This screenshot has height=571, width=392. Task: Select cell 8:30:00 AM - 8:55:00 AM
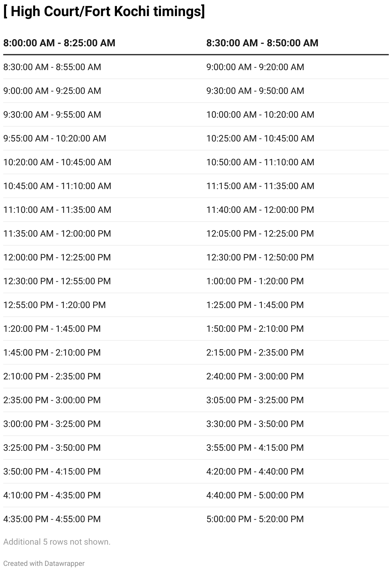(52, 67)
